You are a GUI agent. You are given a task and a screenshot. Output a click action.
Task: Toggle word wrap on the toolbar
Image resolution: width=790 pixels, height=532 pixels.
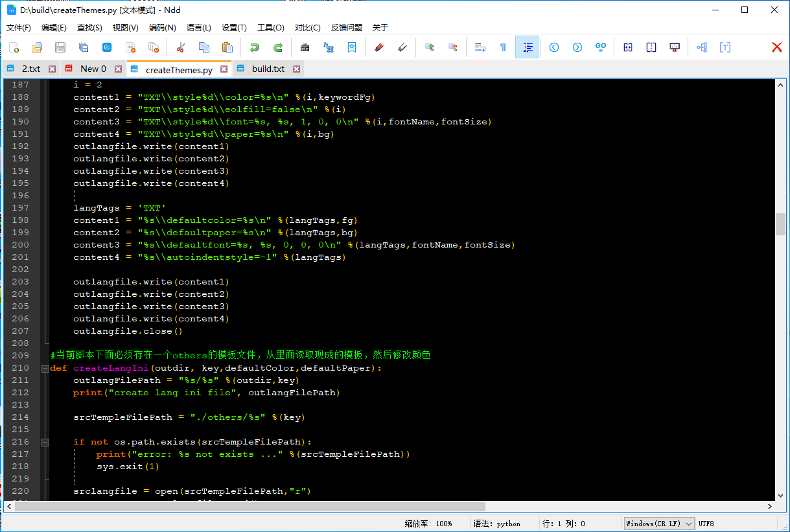[480, 47]
